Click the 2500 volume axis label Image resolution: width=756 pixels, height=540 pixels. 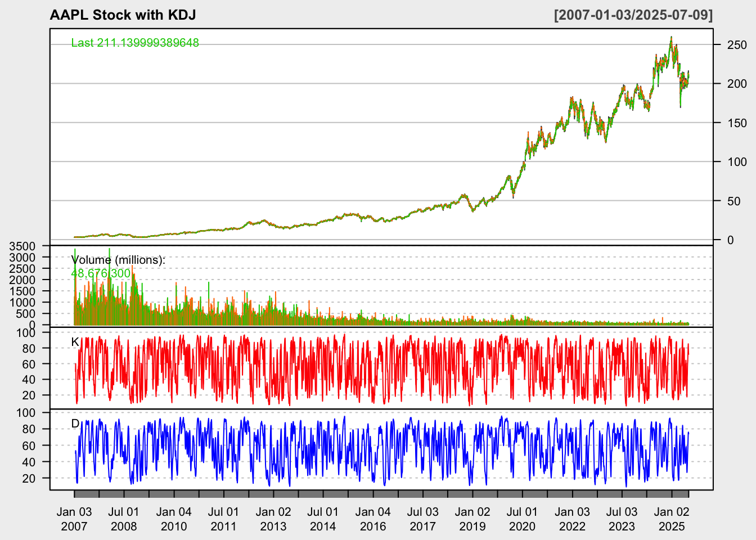(x=22, y=269)
